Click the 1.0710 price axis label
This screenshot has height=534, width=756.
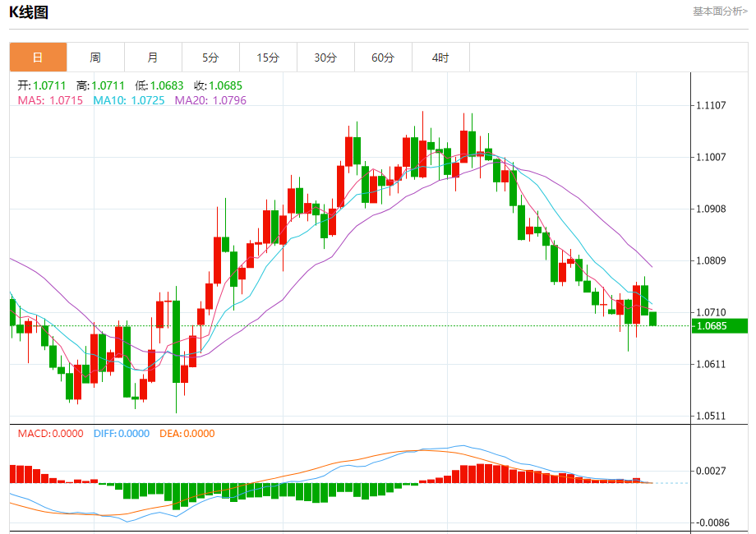711,312
